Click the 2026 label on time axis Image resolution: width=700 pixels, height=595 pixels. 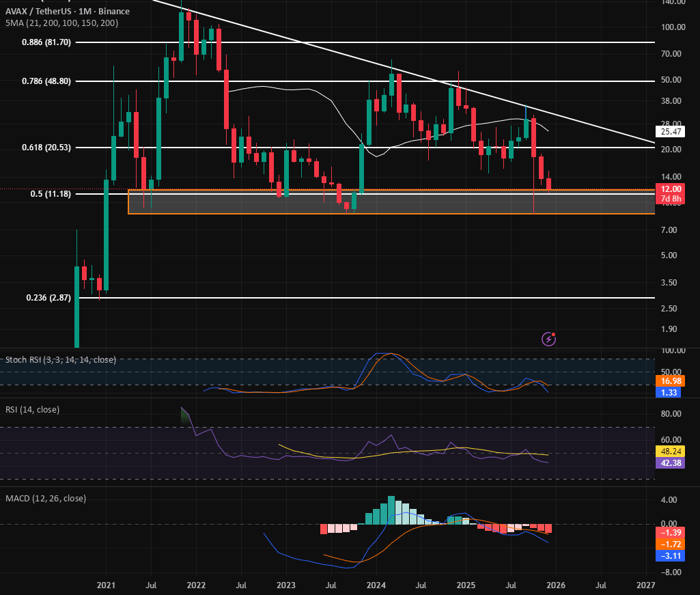coord(556,585)
